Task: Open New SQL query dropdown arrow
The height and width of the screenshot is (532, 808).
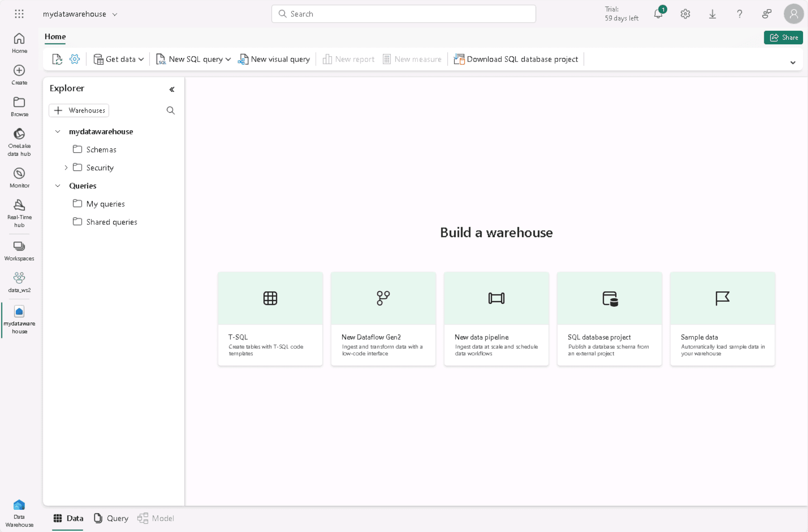Action: pyautogui.click(x=228, y=59)
